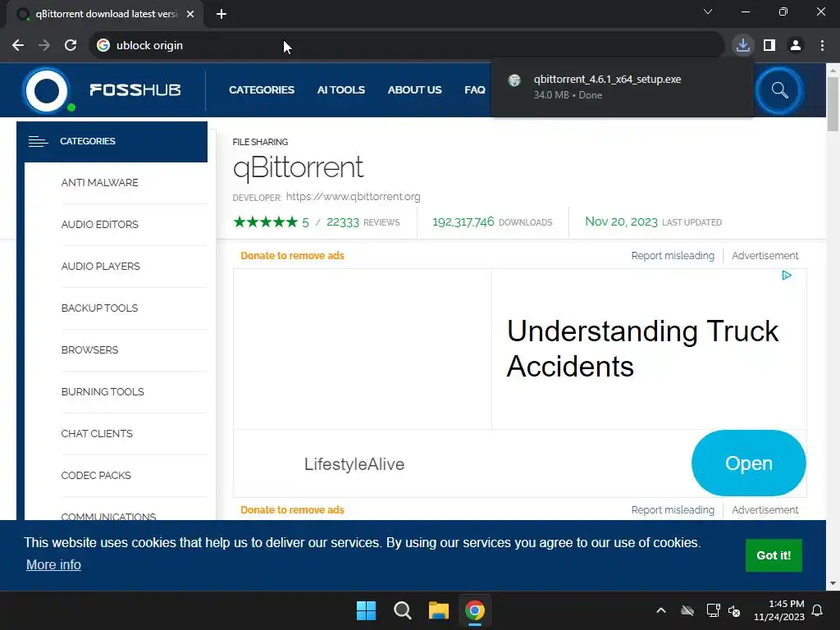Screen dimensions: 840x630
Task: Open the ABOUT US nav item
Action: coord(414,90)
